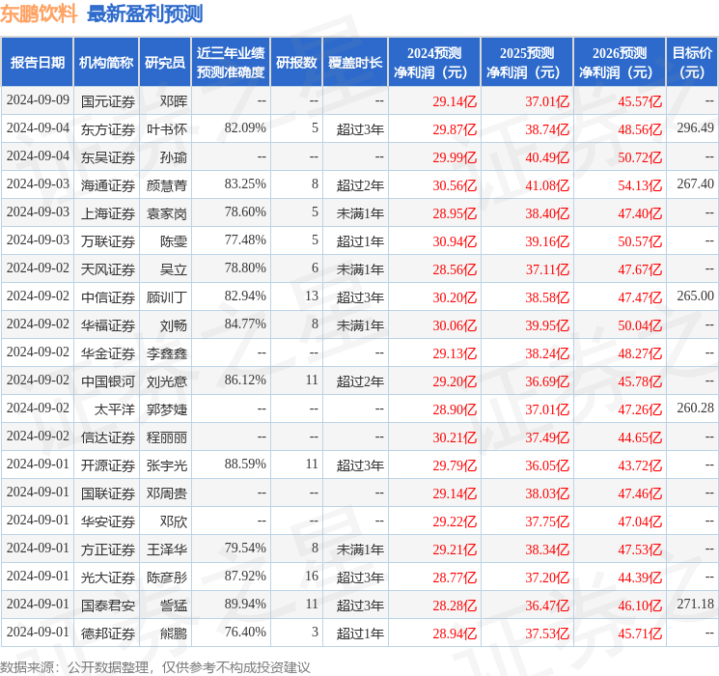Select accuracy value 76.40%

245,632
